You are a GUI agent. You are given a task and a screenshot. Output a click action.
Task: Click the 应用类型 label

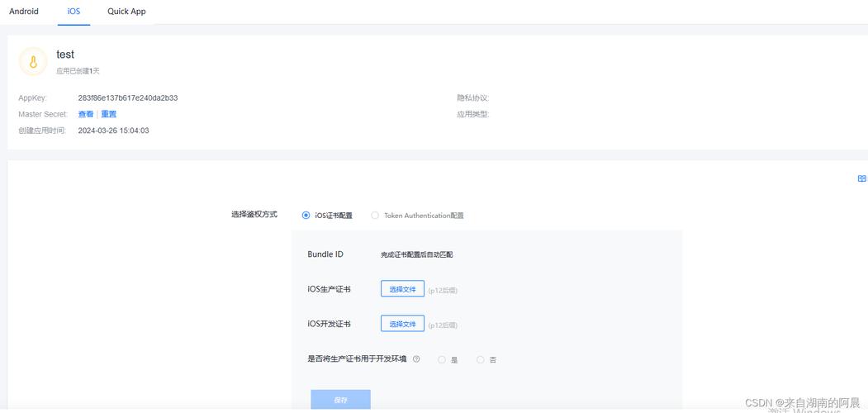[472, 115]
